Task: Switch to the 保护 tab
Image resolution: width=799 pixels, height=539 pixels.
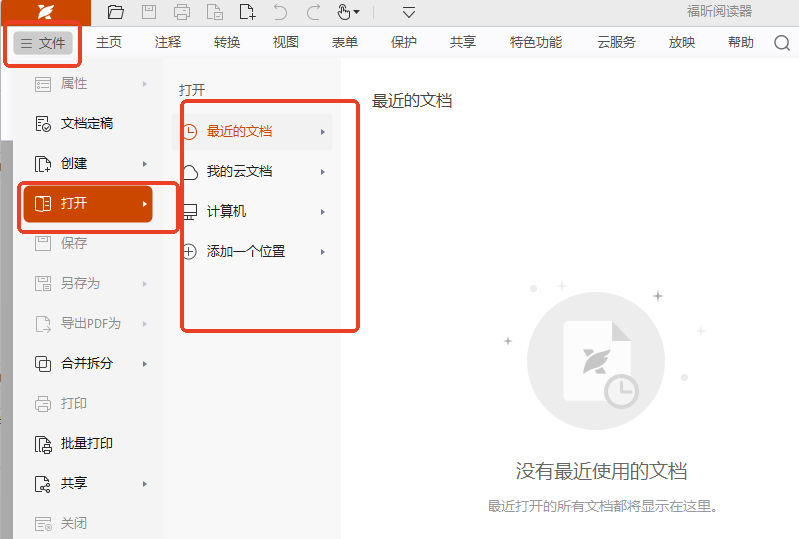Action: [x=404, y=42]
